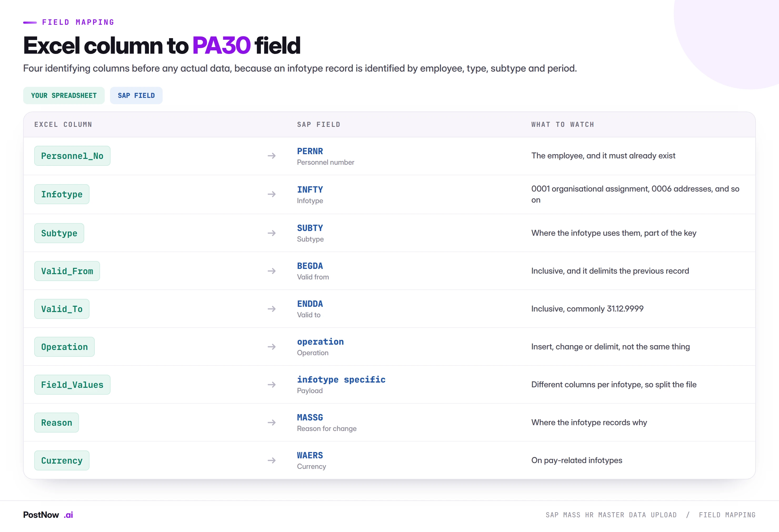Click the arrow beside the Subtype chip

pos(272,233)
